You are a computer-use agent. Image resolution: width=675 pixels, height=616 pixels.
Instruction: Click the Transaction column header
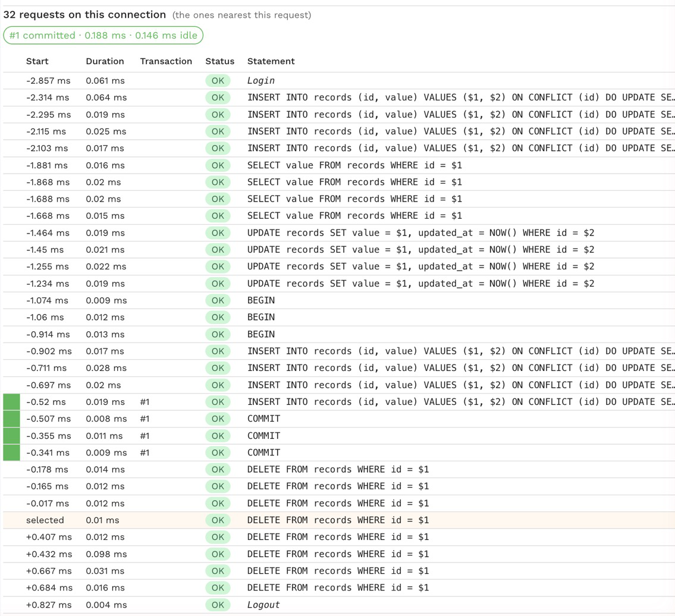[x=166, y=61]
